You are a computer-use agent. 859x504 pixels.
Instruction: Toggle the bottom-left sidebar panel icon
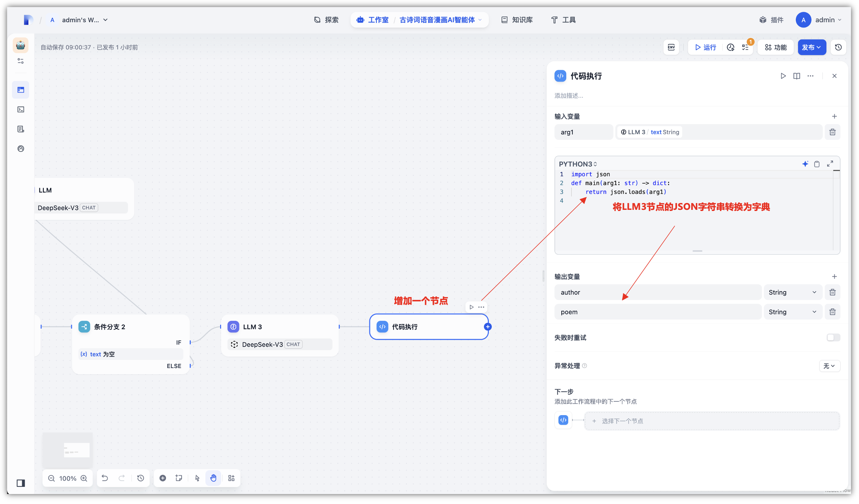click(21, 483)
